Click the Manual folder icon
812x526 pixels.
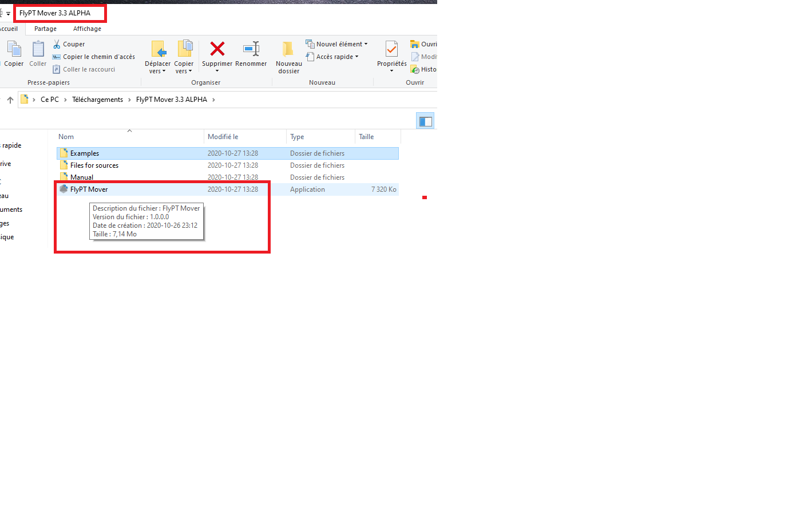[x=64, y=177]
